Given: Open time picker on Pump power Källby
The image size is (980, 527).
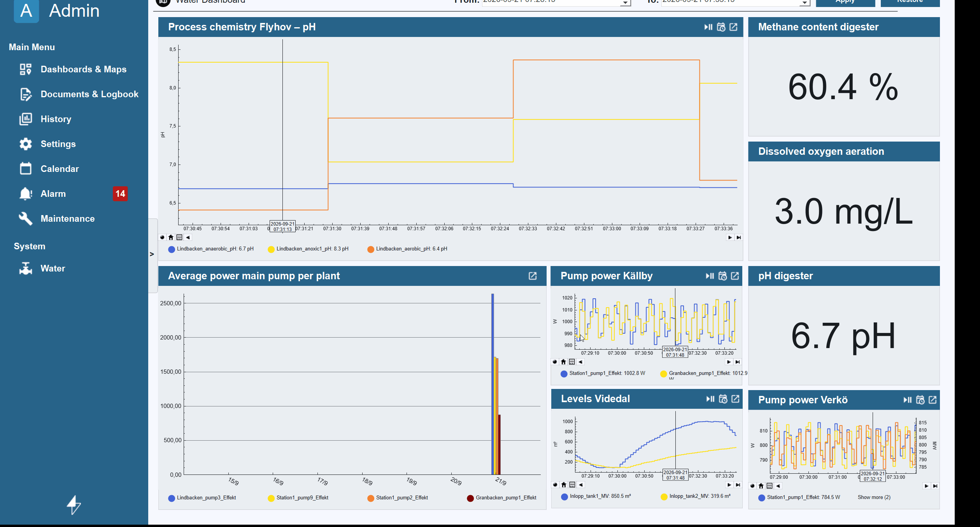Looking at the screenshot, I should [722, 276].
